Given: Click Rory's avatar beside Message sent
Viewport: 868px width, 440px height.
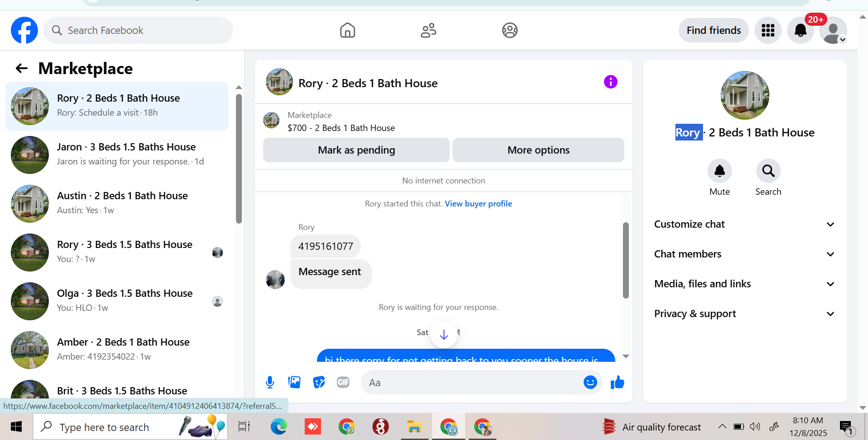Looking at the screenshot, I should [x=275, y=280].
